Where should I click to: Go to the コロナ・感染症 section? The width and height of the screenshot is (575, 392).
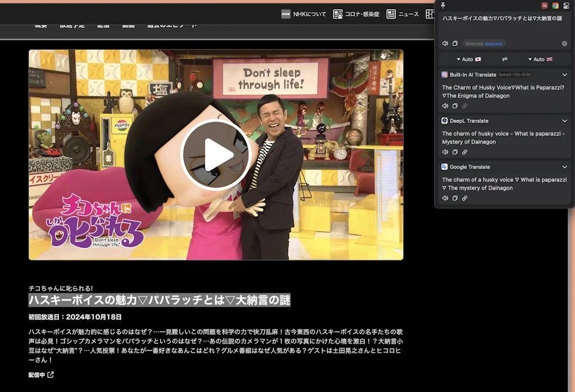(x=356, y=14)
